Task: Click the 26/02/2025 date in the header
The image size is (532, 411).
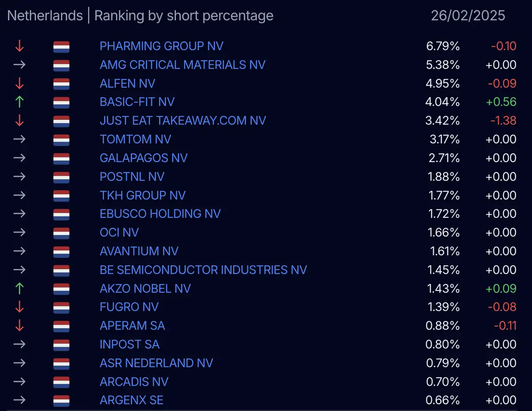Action: click(468, 16)
